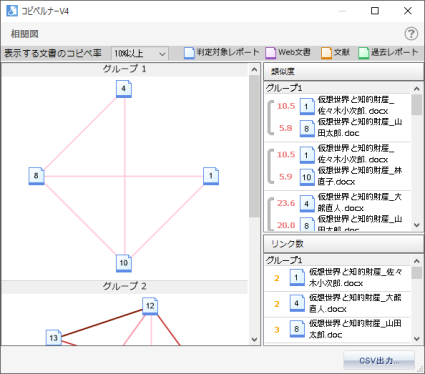Screen dimensions: 425x374
Task: Click the CSV出力 button
Action: point(379,360)
